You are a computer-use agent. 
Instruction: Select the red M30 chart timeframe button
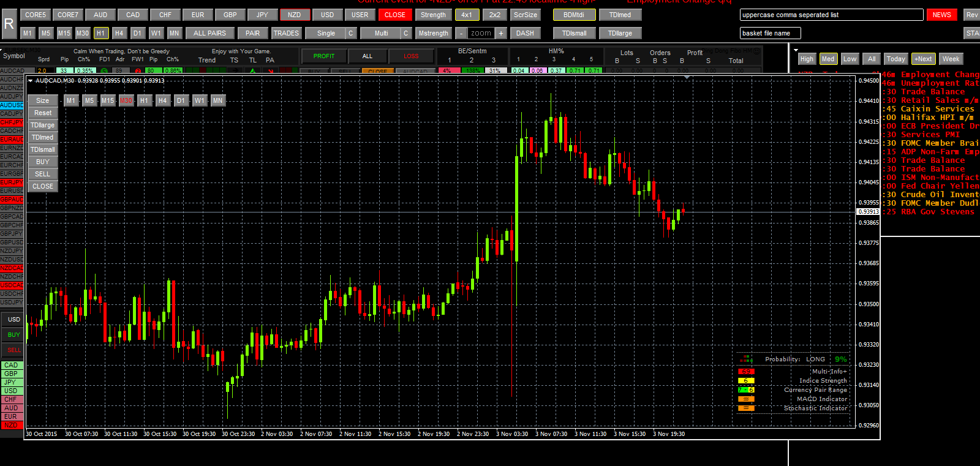point(126,100)
